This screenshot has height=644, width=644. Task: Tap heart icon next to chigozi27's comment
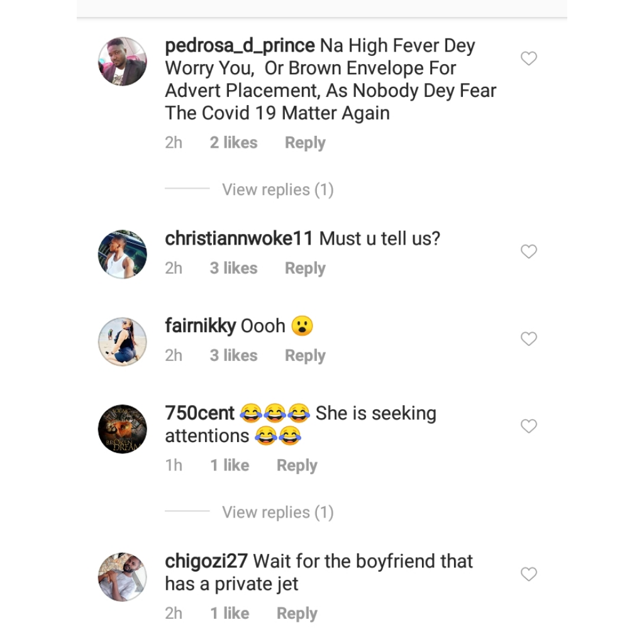click(529, 574)
